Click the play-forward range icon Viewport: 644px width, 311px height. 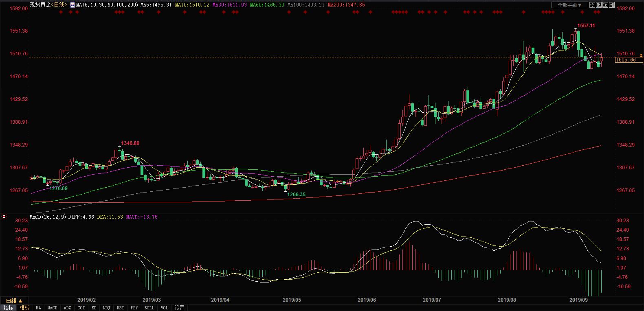click(605, 5)
